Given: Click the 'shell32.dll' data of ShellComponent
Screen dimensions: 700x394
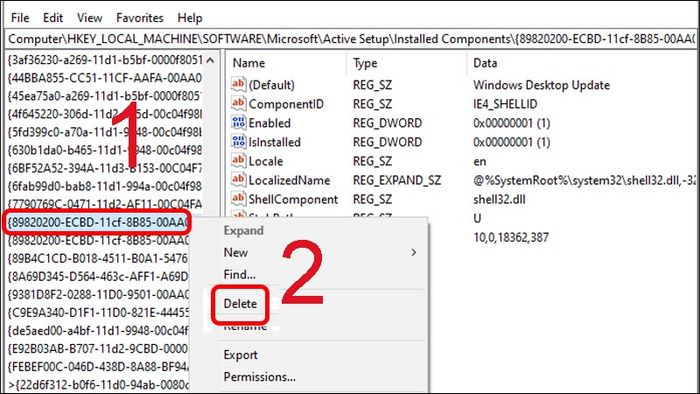Looking at the screenshot, I should click(499, 199).
